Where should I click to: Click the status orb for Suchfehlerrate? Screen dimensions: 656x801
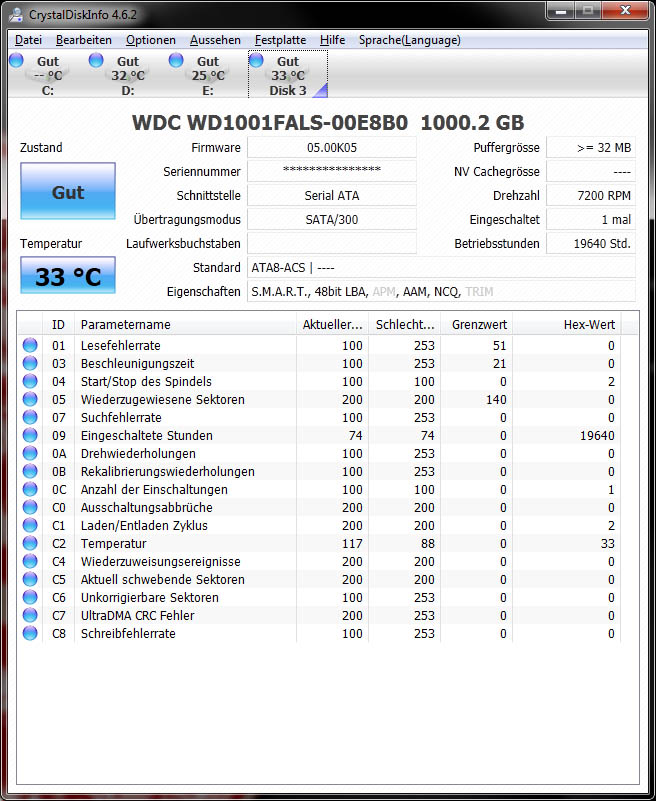(x=30, y=417)
